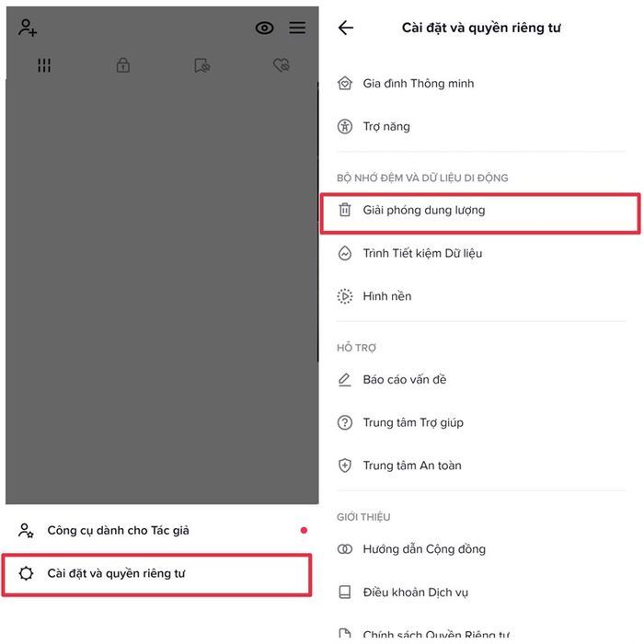644x644 pixels.
Task: Open the hamburger menu icon
Action: pyautogui.click(x=297, y=28)
